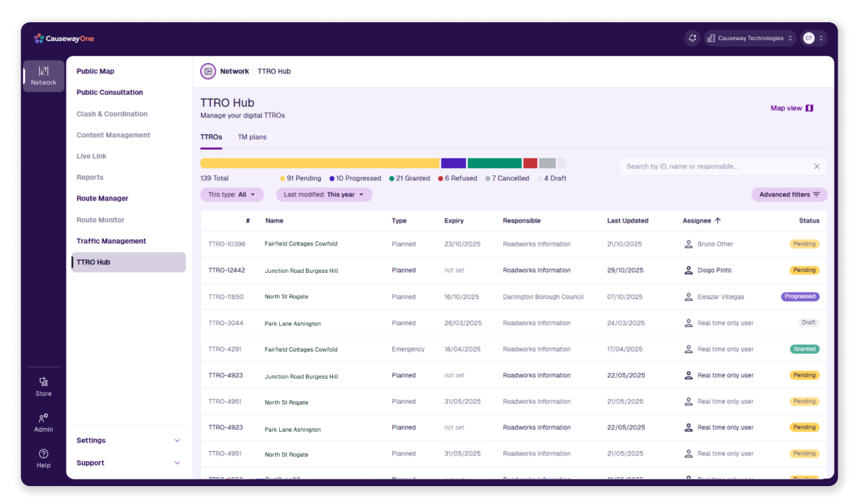Click the Map view icon next to the label

pyautogui.click(x=809, y=107)
